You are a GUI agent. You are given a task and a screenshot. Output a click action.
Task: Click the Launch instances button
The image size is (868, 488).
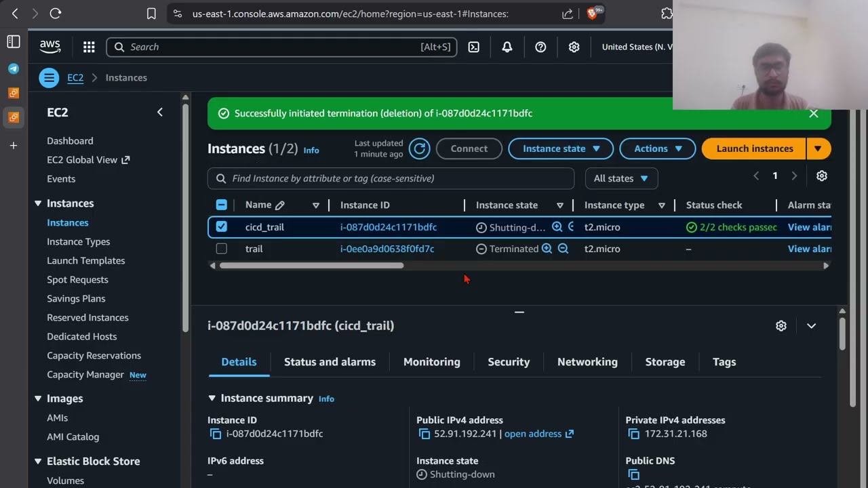click(x=754, y=148)
